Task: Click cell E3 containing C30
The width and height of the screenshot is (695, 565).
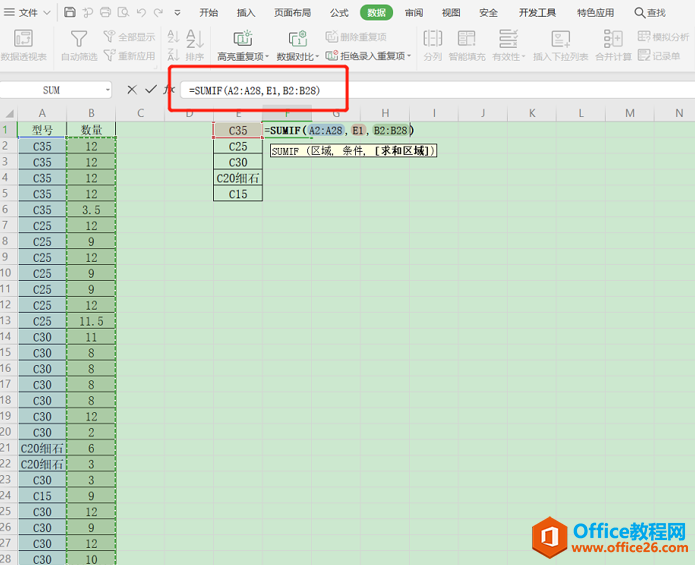Action: (238, 162)
